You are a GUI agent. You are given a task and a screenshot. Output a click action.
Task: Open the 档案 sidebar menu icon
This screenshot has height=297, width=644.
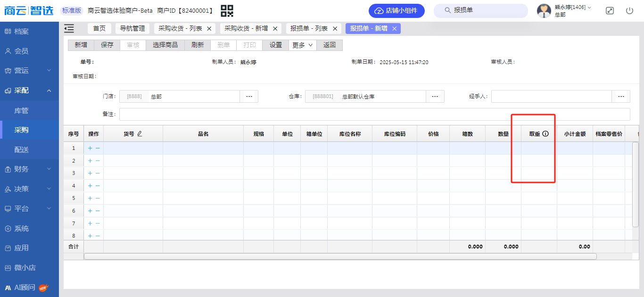click(x=8, y=32)
